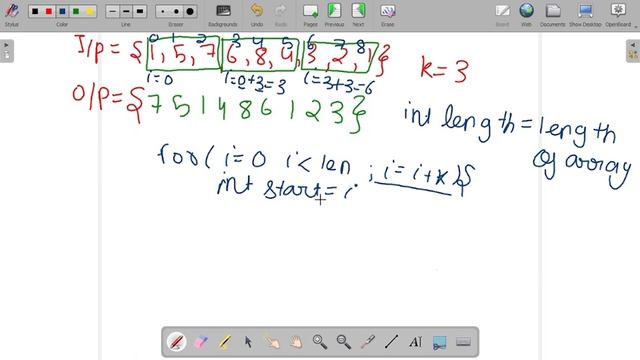Viewport: 640px width, 360px height.
Task: Expand the left page thumbnails panel
Action: (7, 51)
